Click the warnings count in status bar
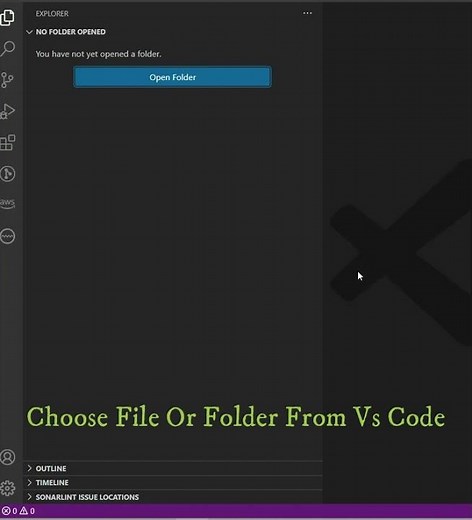Viewport: 472px width, 520px height. pyautogui.click(x=27, y=511)
